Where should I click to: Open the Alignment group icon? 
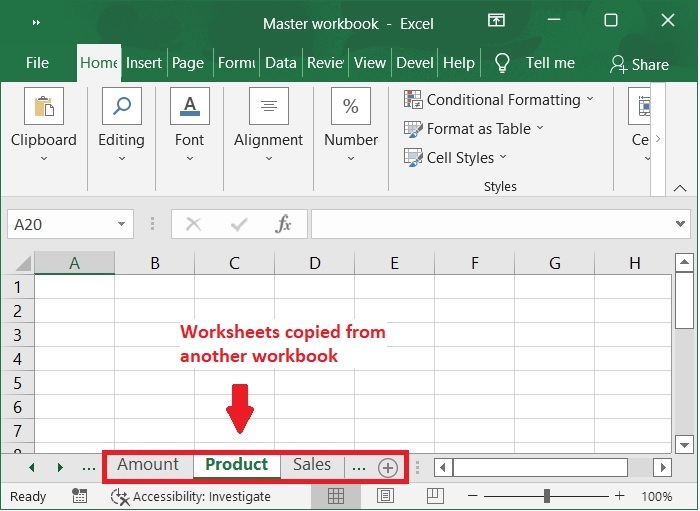tap(269, 106)
